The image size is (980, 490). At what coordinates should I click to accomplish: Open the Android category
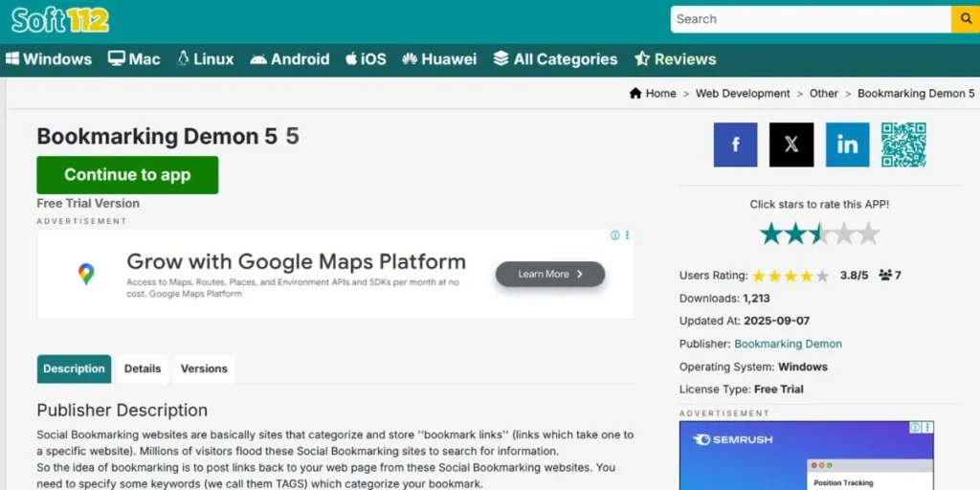click(x=289, y=59)
